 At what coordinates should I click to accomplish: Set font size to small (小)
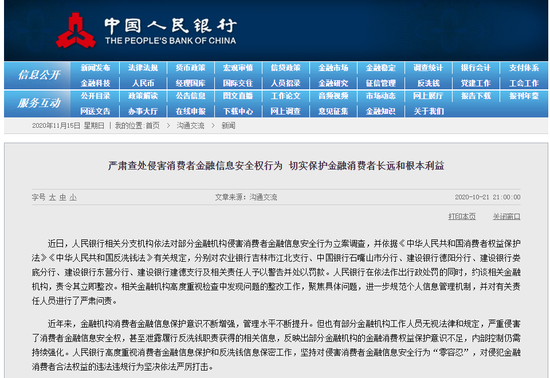pyautogui.click(x=73, y=197)
